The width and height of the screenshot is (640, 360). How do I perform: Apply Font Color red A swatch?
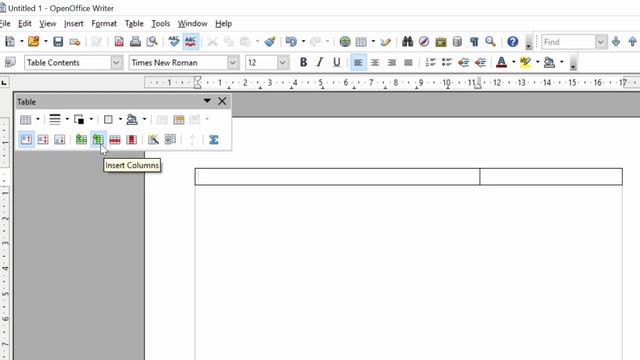click(x=501, y=62)
